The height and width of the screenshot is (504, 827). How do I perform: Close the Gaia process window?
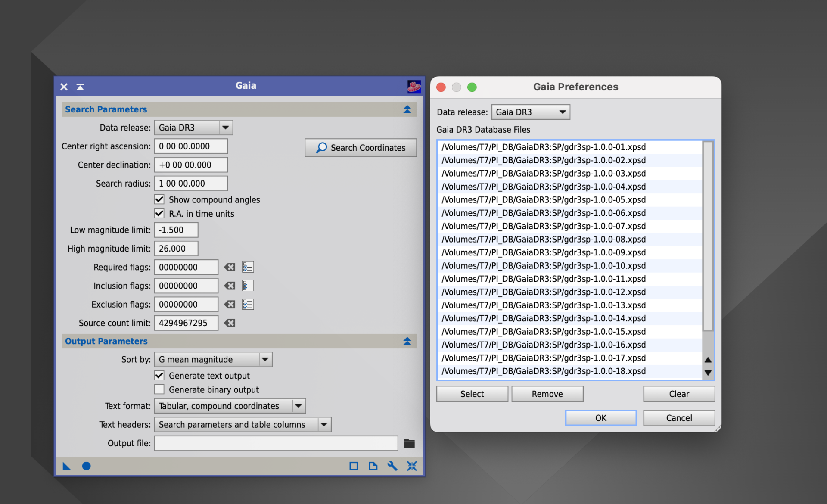pyautogui.click(x=64, y=87)
